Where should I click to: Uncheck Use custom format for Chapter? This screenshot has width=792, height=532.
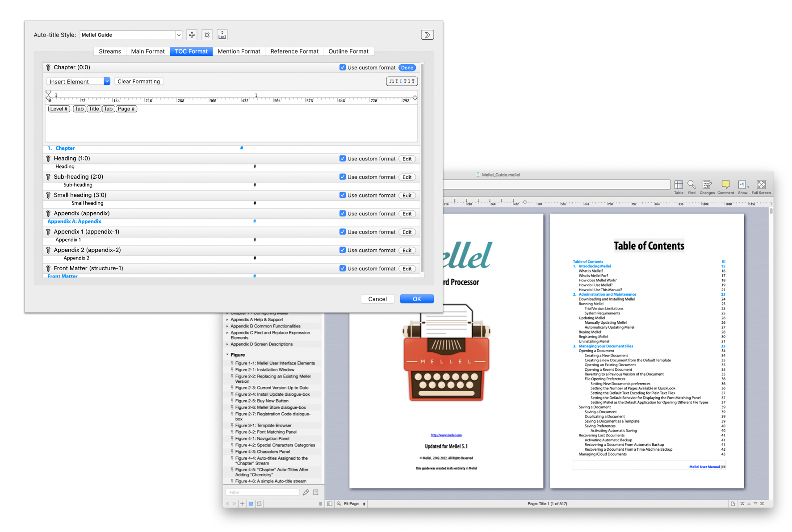(343, 67)
